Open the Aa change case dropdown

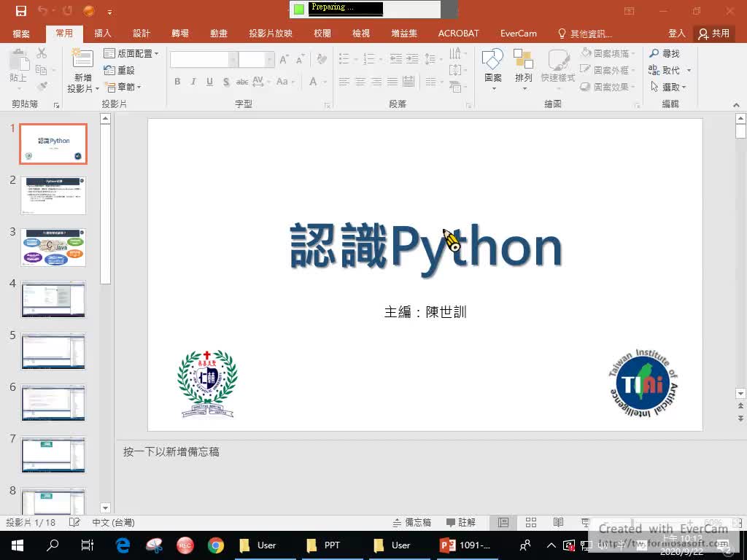[x=285, y=82]
